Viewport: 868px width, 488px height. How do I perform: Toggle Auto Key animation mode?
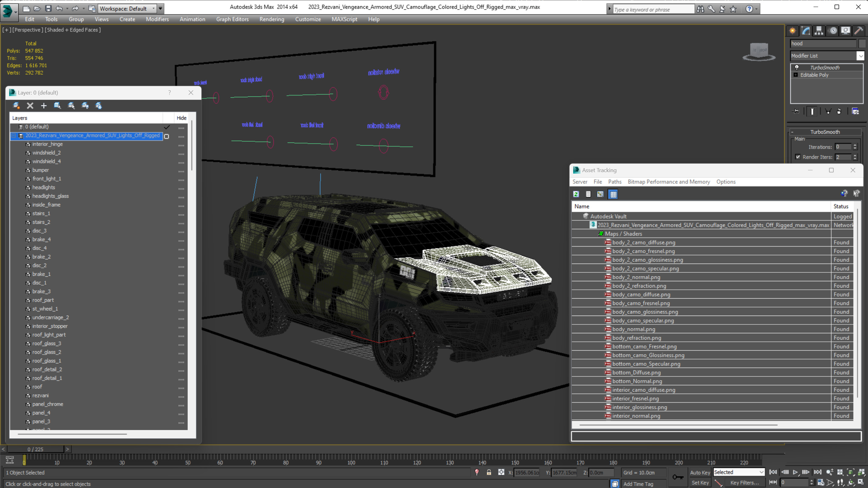click(x=700, y=472)
